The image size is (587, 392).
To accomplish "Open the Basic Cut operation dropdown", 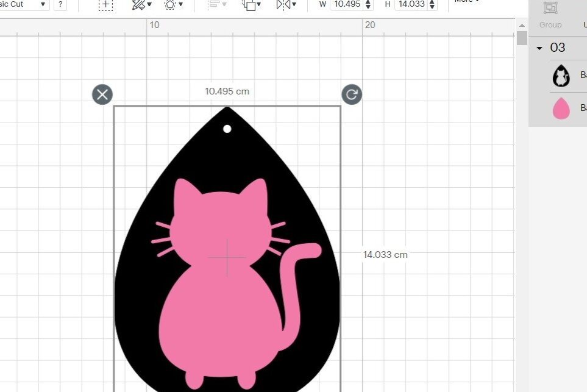I will pyautogui.click(x=24, y=4).
